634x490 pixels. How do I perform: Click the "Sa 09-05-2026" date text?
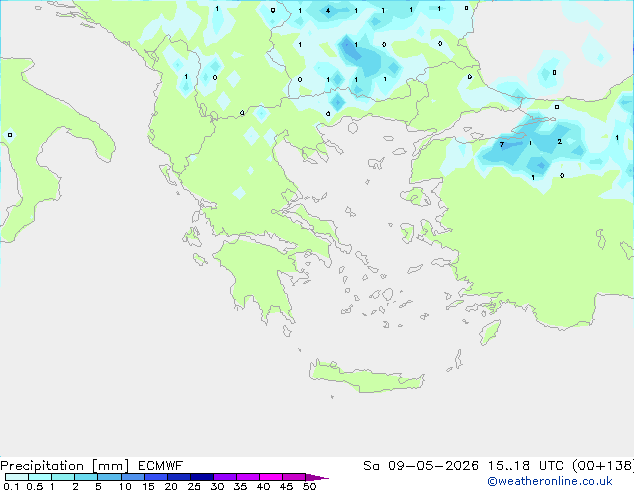[x=421, y=466]
